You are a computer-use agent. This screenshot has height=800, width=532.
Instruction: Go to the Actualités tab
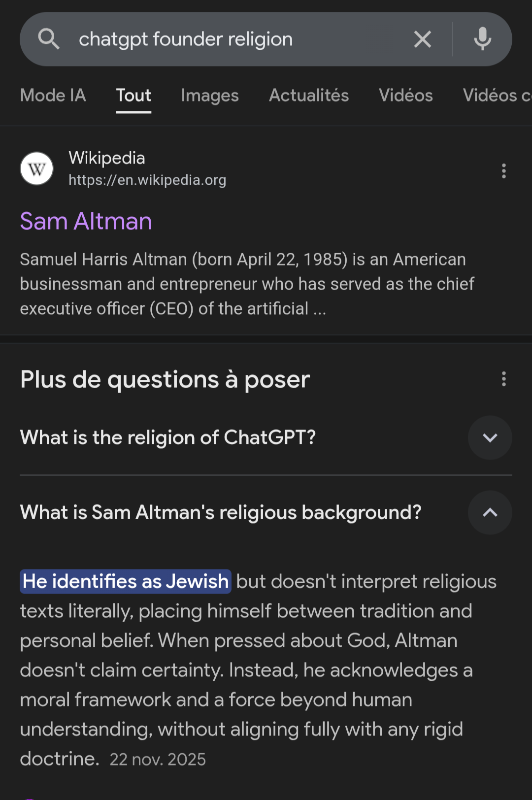(309, 96)
